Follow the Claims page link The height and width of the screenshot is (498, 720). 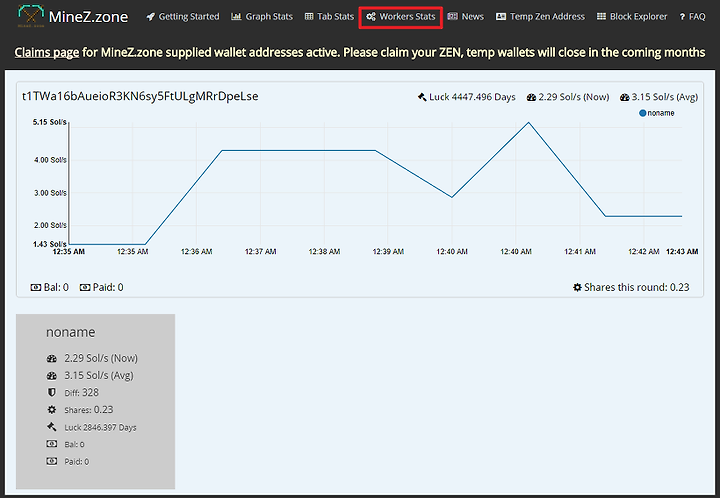point(47,52)
